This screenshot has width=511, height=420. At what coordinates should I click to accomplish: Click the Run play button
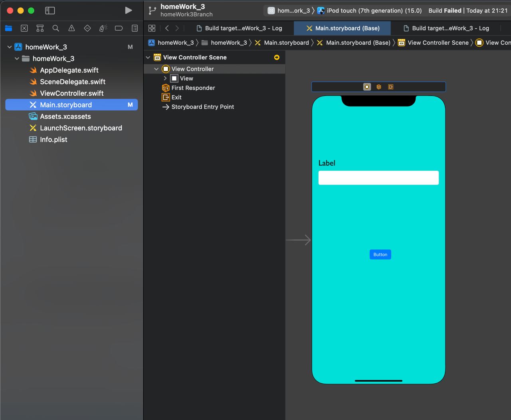128,10
